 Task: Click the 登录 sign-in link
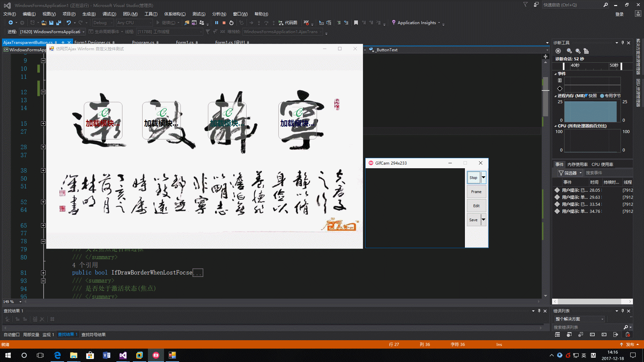619,14
